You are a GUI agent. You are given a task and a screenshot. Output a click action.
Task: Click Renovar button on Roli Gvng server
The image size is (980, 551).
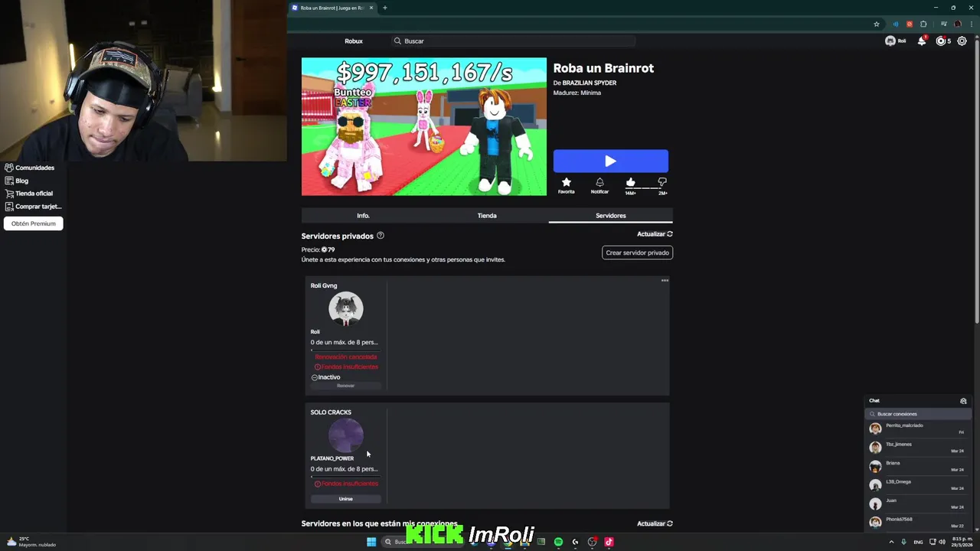pyautogui.click(x=345, y=386)
